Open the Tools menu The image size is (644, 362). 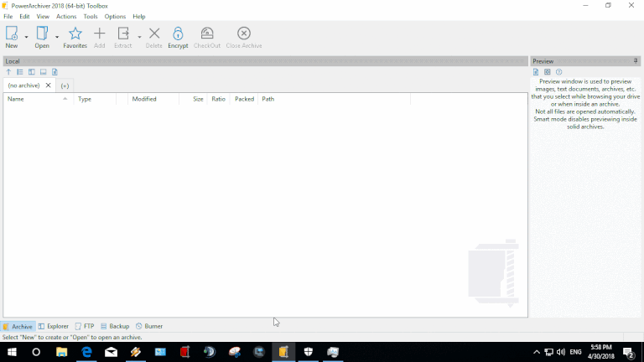tap(91, 17)
